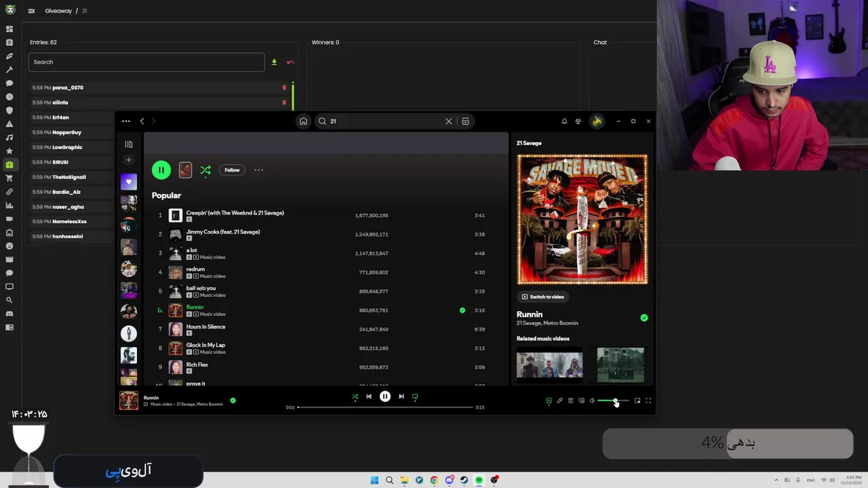
Task: Open the play queue
Action: 570,401
